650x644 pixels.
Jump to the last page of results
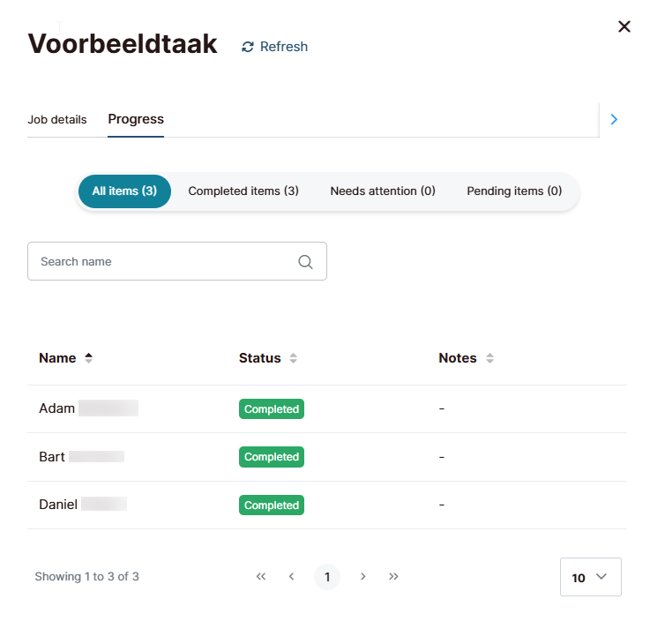393,577
